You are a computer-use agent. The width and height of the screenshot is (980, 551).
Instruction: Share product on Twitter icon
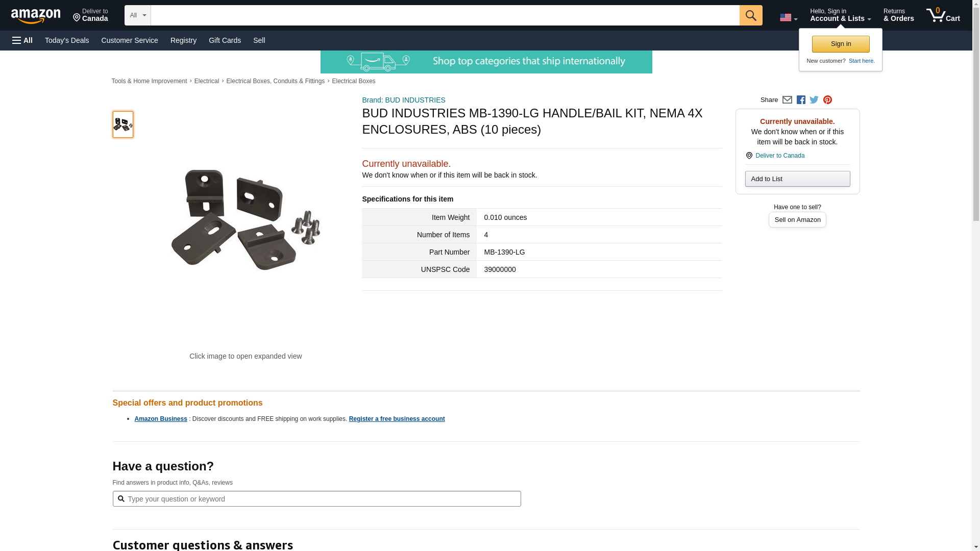pyautogui.click(x=814, y=100)
